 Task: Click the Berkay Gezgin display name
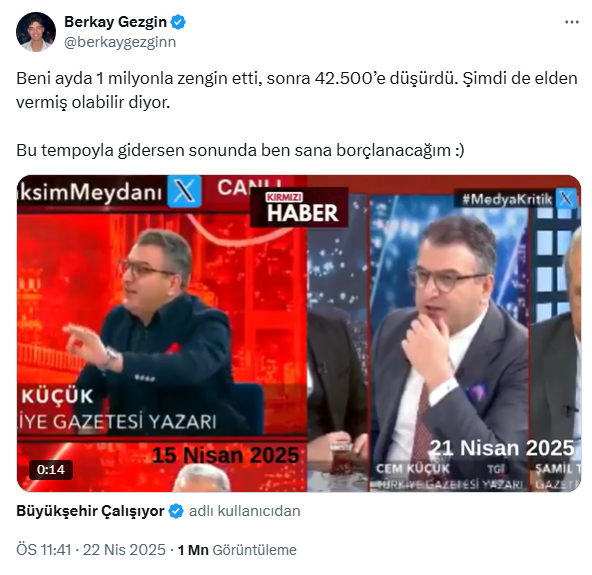(116, 22)
